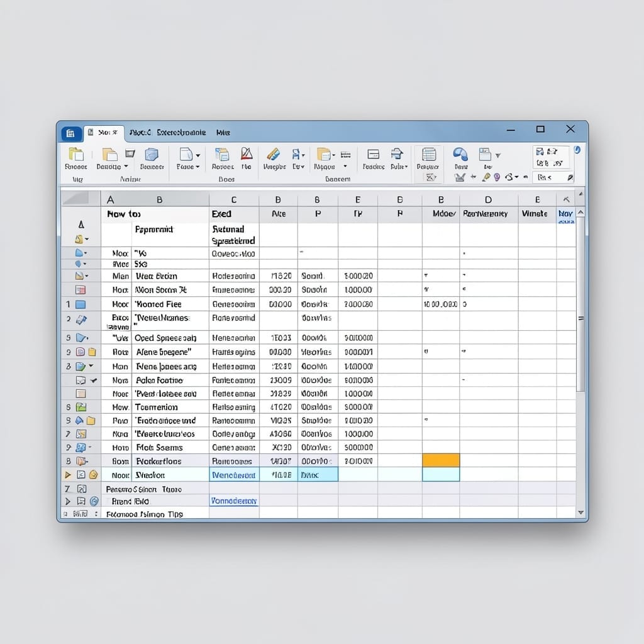The height and width of the screenshot is (644, 644).
Task: Open the Sxterecbroanle tab
Action: tap(181, 132)
